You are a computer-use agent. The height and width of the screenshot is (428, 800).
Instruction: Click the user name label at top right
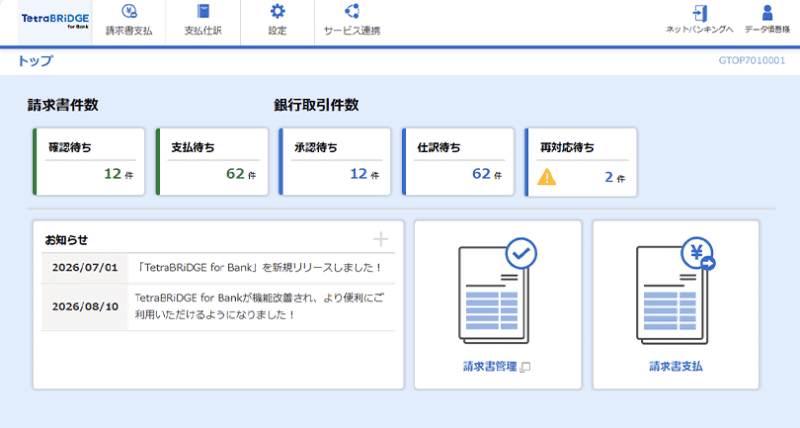click(x=767, y=30)
